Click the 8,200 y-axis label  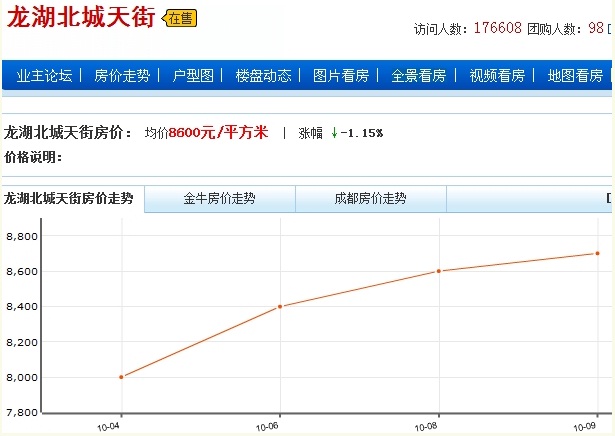pos(22,342)
